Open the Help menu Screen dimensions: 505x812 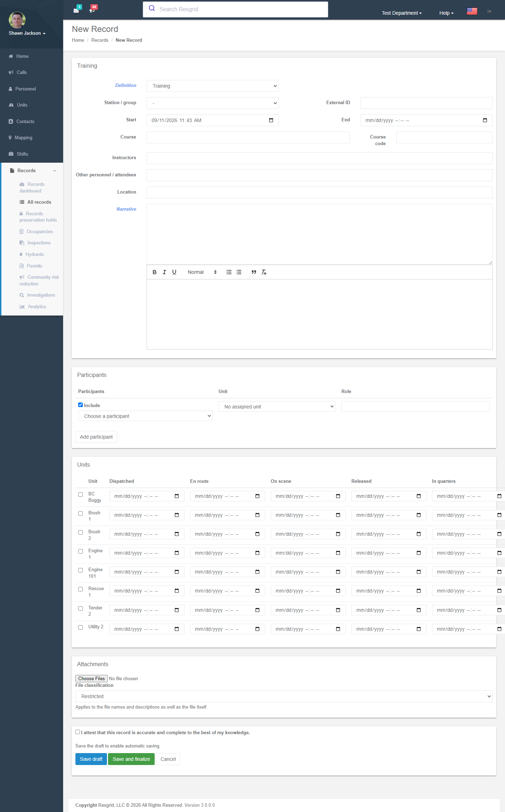pyautogui.click(x=446, y=13)
